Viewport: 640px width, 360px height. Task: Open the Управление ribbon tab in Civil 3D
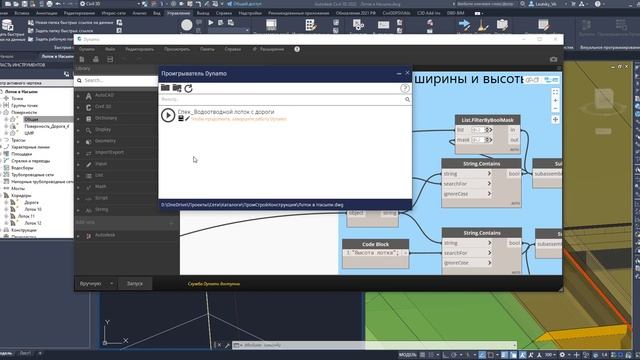pos(178,13)
